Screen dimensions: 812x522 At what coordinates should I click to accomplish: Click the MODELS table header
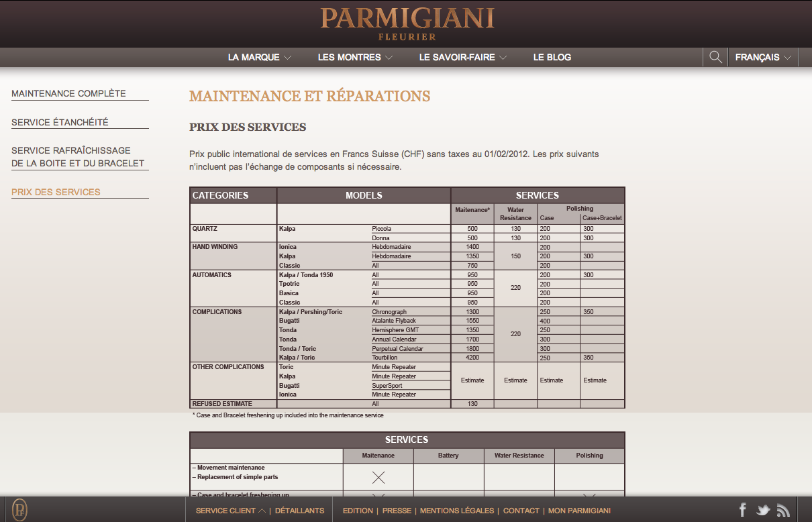point(364,195)
